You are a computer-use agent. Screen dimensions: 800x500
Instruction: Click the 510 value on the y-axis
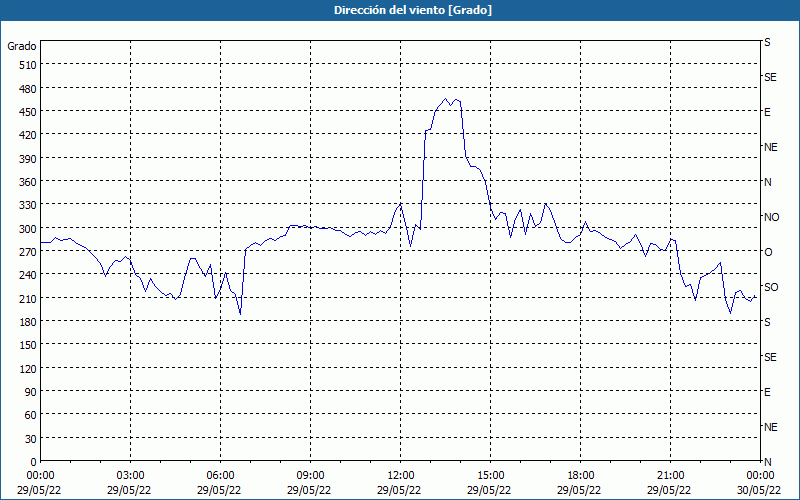[x=28, y=65]
